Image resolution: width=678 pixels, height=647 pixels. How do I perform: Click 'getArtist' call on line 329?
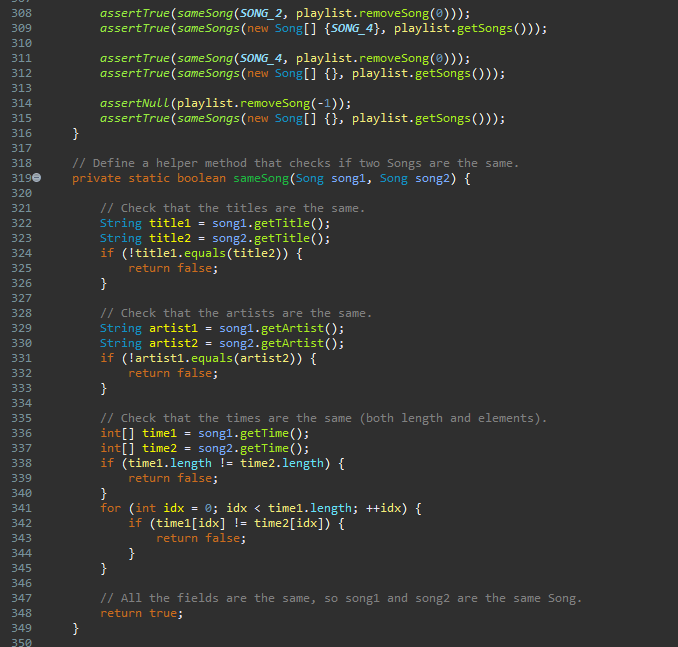tap(292, 328)
